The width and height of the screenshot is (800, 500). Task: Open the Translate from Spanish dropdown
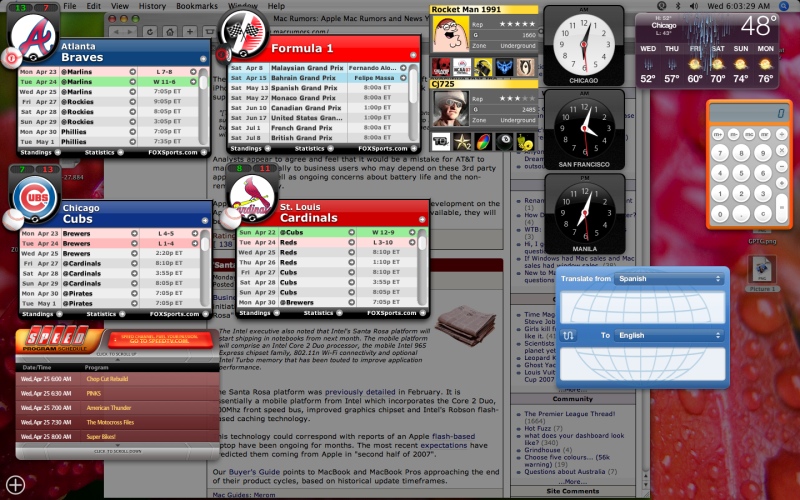click(x=669, y=279)
